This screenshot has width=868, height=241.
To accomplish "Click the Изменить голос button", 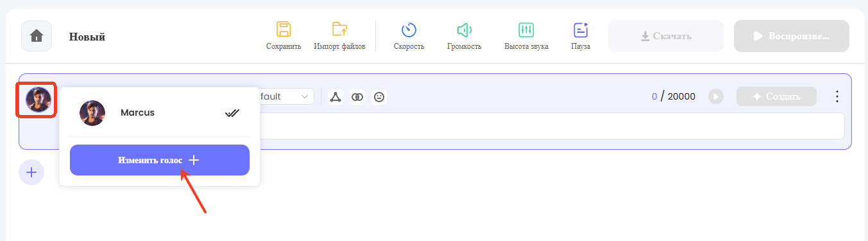I will pyautogui.click(x=160, y=160).
